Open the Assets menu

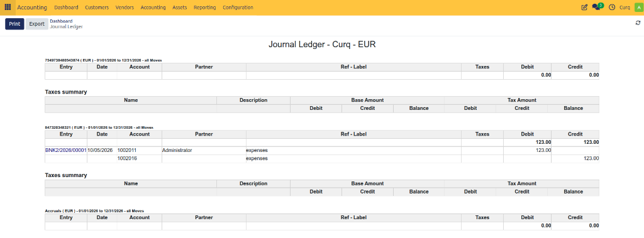(x=179, y=8)
